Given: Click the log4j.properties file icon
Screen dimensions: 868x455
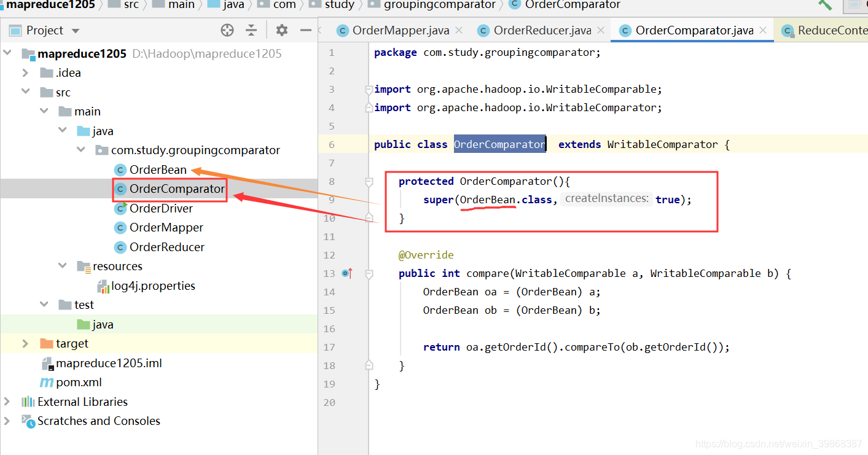Looking at the screenshot, I should pyautogui.click(x=102, y=286).
